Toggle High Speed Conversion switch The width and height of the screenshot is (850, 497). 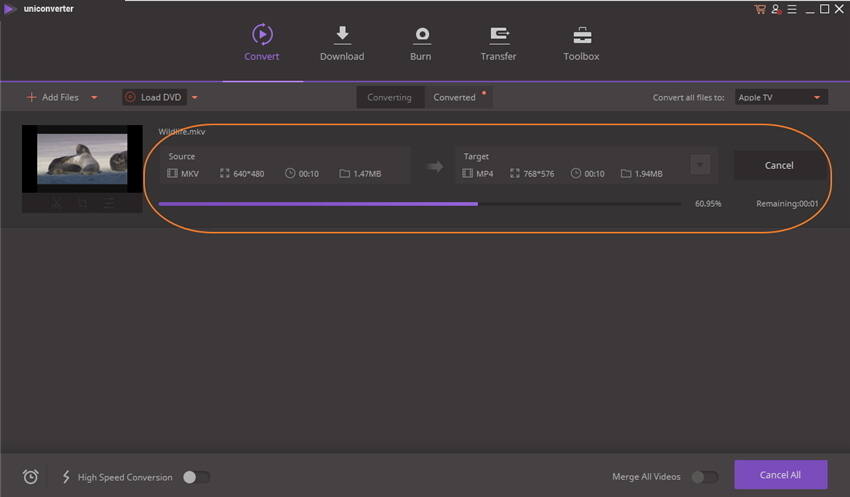196,477
